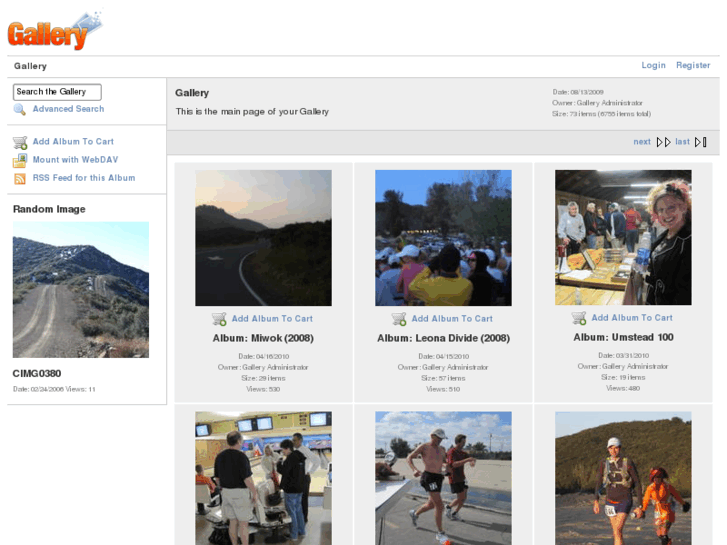Click cart icon under Umstead 100 album
The height and width of the screenshot is (545, 727).
click(x=579, y=318)
